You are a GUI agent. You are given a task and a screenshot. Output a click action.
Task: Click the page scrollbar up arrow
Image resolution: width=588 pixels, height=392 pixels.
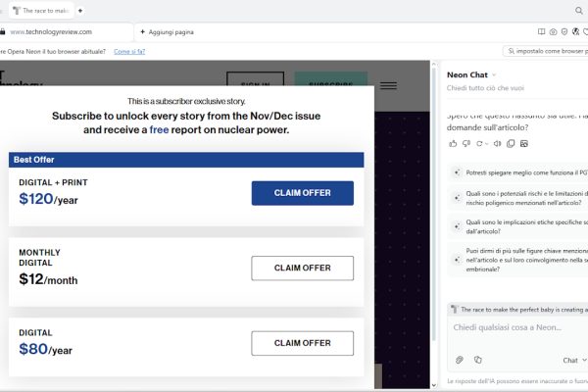(x=434, y=64)
